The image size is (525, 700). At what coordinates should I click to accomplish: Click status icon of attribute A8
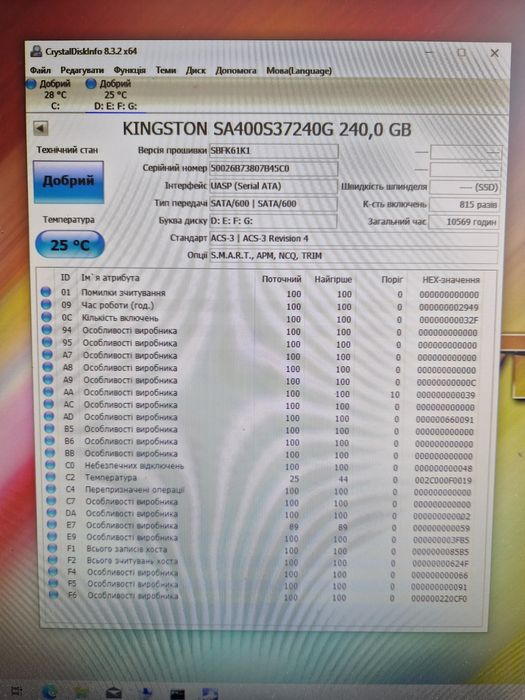48,367
